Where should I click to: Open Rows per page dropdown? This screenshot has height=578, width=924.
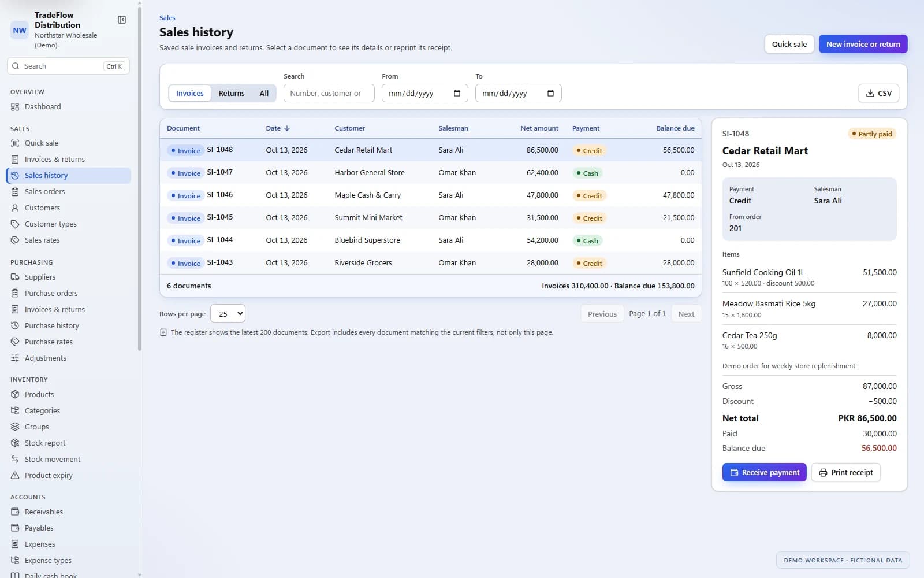click(228, 313)
